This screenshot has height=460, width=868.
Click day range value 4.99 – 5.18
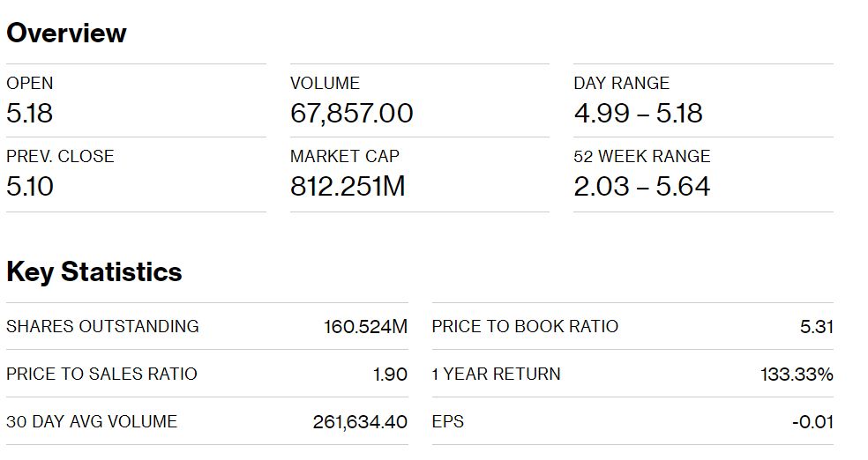click(638, 114)
